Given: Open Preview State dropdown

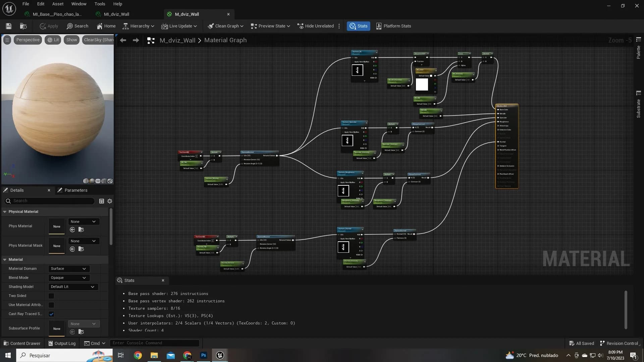Looking at the screenshot, I should point(270,26).
